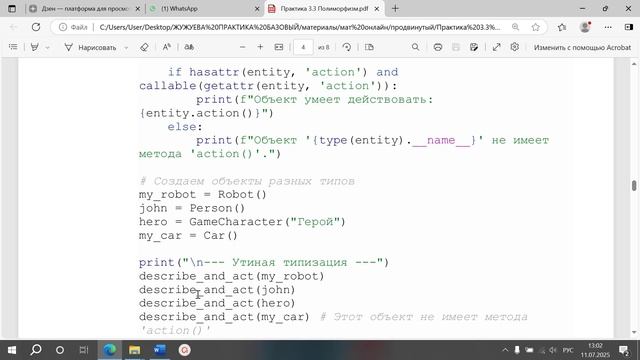Image resolution: width=640 pixels, height=360 pixels.
Task: Activate the Нарисовать draw tool
Action: tap(91, 47)
